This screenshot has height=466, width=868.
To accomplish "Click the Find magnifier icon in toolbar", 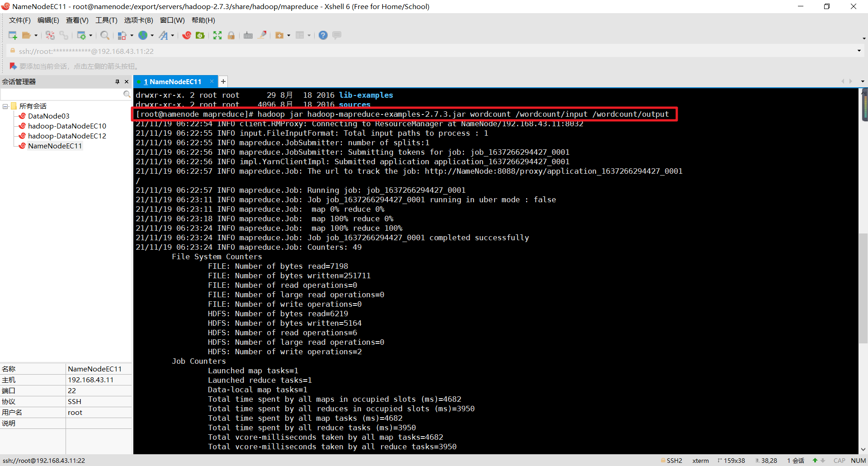I will point(105,35).
